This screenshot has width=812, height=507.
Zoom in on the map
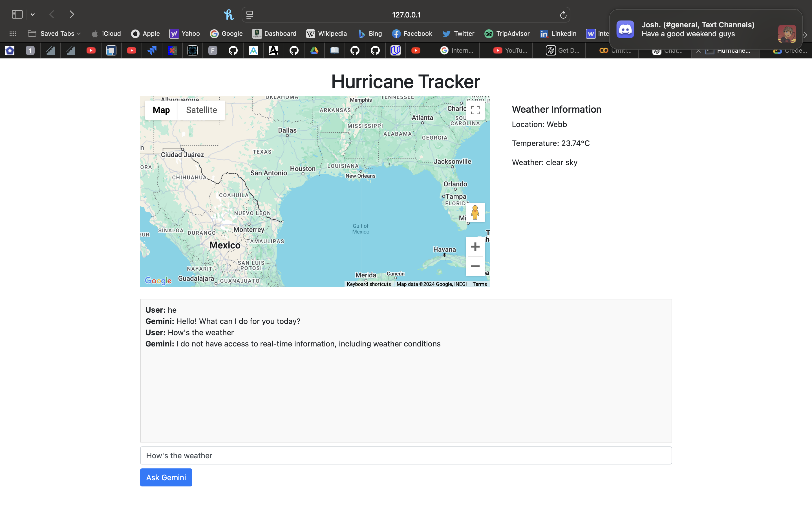click(x=475, y=246)
